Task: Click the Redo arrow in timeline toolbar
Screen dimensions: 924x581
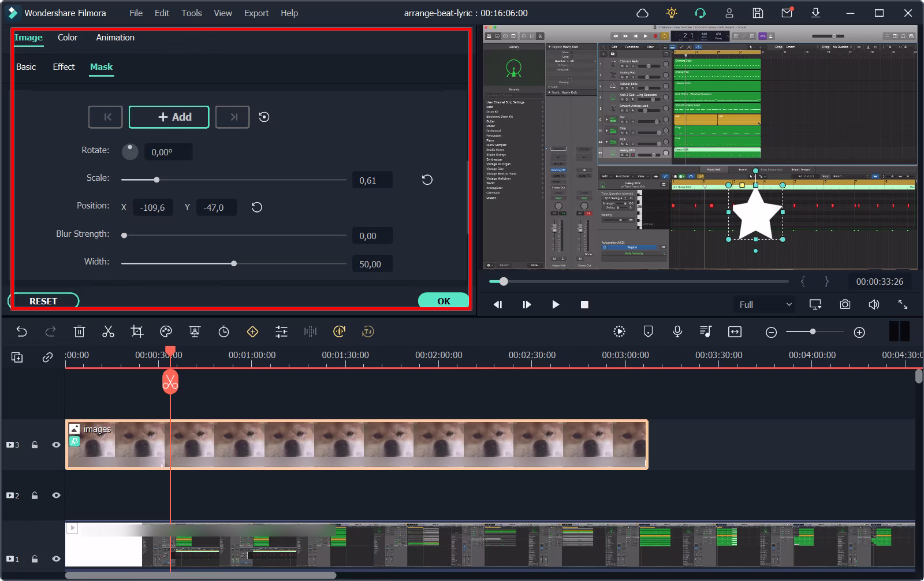Action: [50, 332]
